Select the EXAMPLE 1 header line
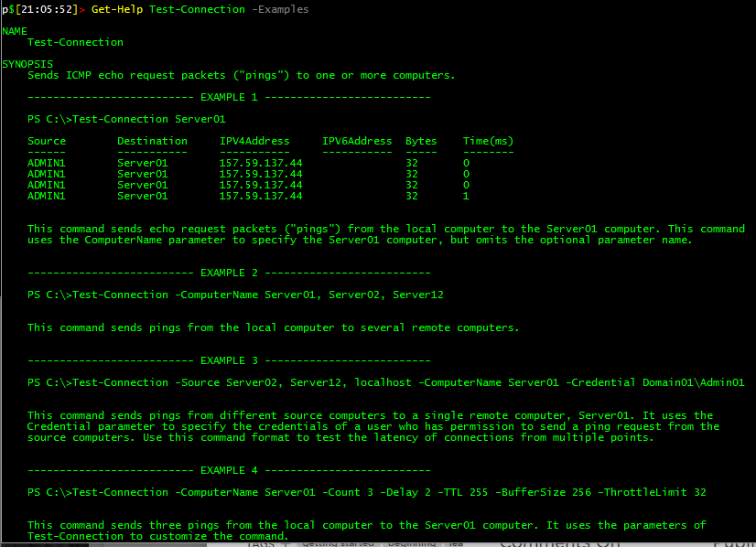 point(229,97)
